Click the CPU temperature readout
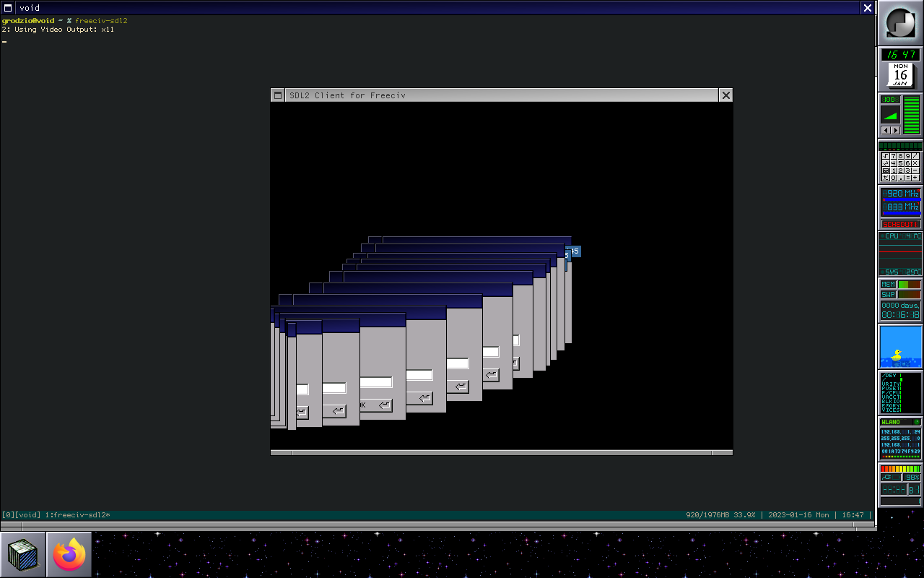924x578 pixels. pyautogui.click(x=900, y=236)
